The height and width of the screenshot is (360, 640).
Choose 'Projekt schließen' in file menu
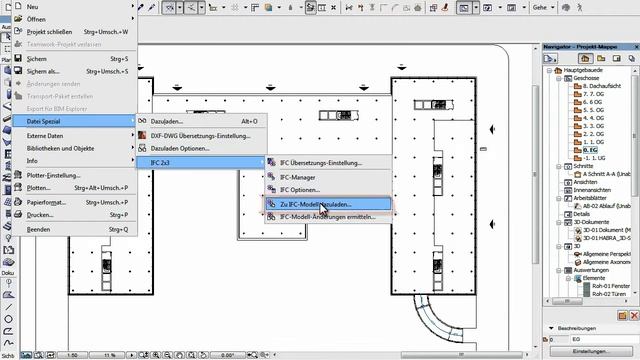pos(74,31)
